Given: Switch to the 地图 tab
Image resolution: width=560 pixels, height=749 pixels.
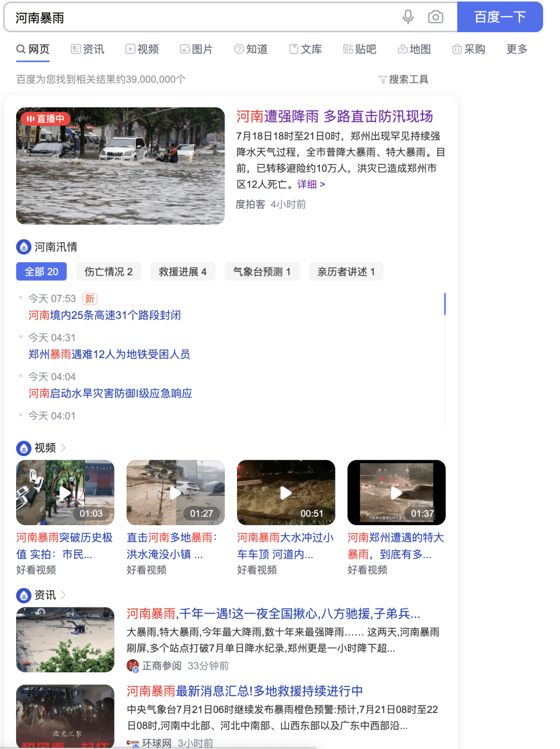Looking at the screenshot, I should point(414,49).
